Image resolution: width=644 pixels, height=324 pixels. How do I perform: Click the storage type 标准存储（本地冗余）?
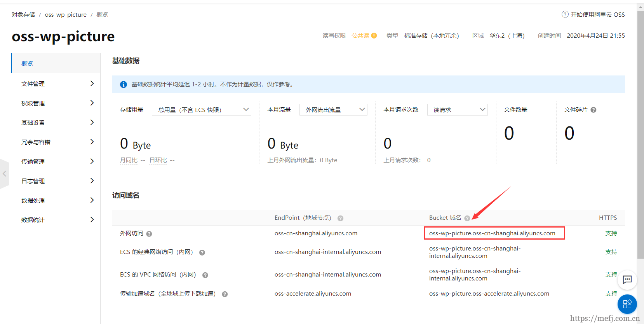point(432,35)
